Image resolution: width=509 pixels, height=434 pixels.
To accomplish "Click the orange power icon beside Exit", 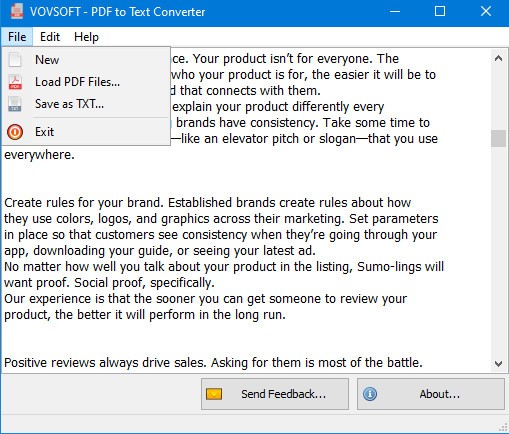I will (15, 132).
